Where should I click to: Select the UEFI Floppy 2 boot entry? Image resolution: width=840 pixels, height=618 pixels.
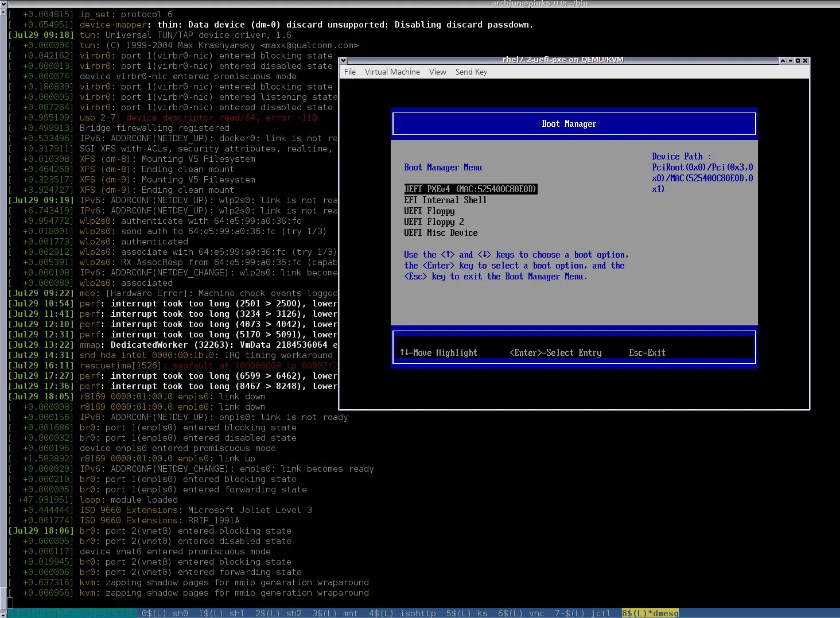434,221
